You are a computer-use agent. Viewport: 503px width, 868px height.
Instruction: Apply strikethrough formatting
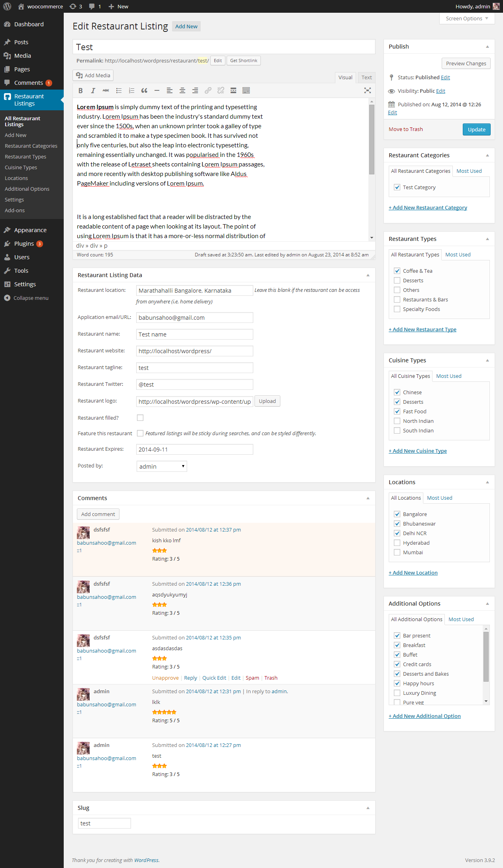pos(106,90)
